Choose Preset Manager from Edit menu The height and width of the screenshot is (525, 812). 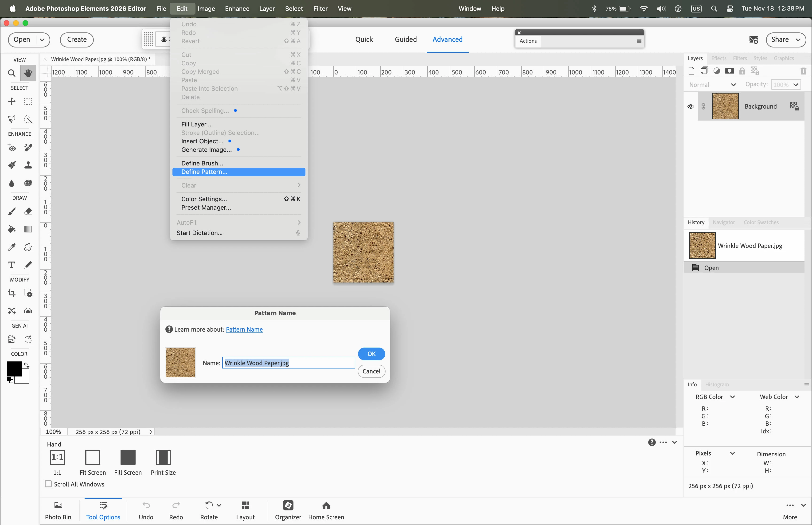coord(206,208)
